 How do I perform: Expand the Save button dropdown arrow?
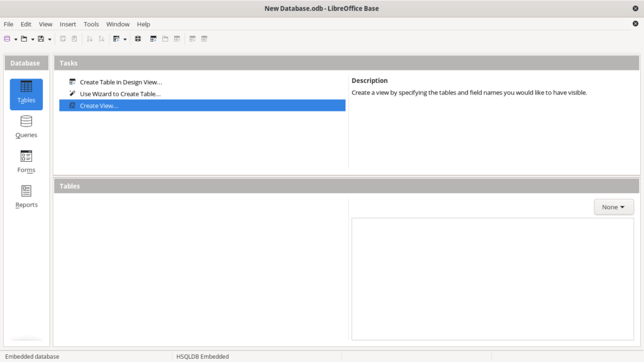(x=50, y=39)
